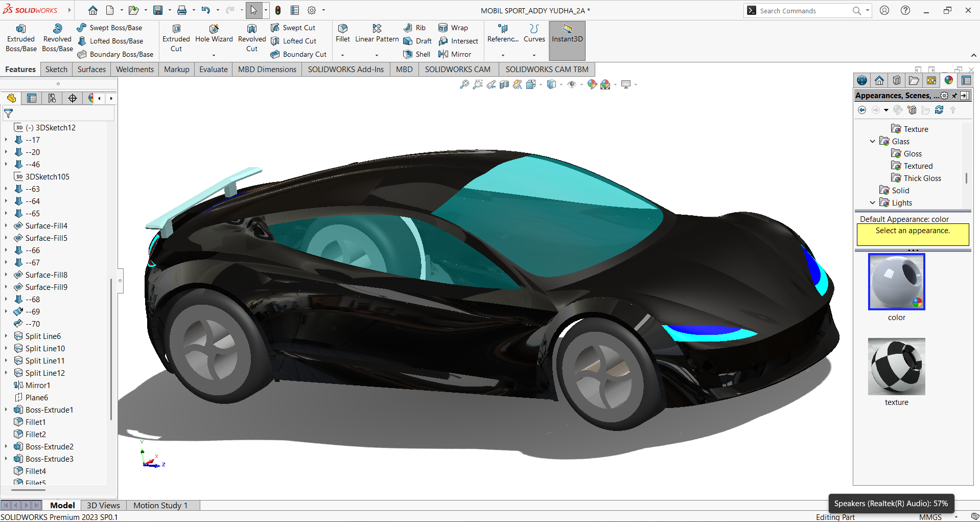Click the Rebuild traffic light icon
The width and height of the screenshot is (980, 522).
278,10
